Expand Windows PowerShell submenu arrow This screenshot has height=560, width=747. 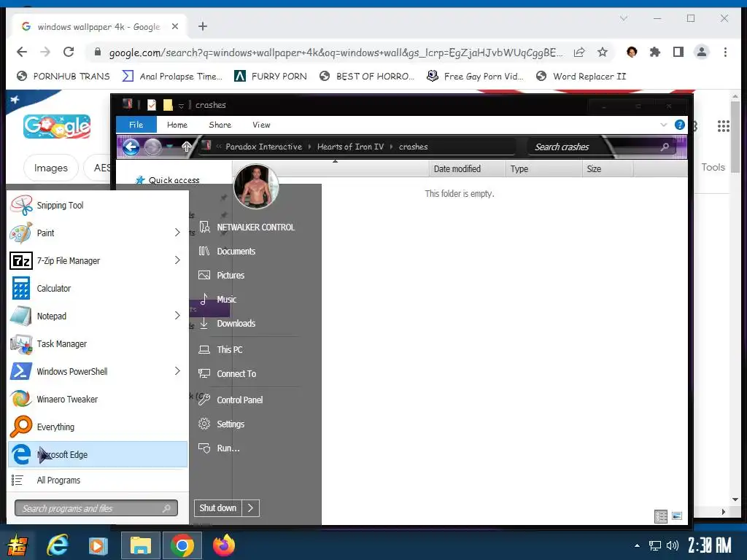(177, 371)
